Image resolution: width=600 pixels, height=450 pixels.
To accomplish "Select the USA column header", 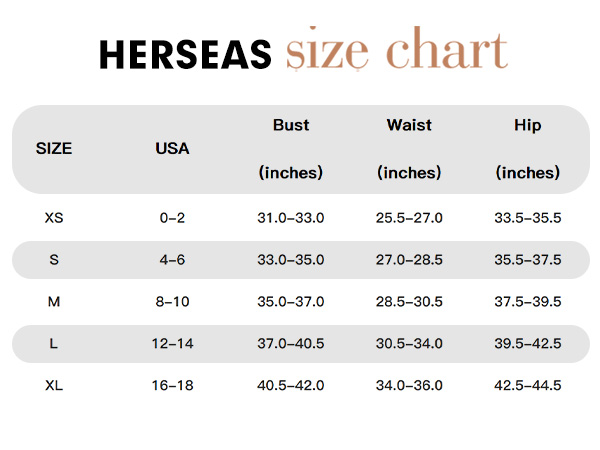I will click(172, 148).
